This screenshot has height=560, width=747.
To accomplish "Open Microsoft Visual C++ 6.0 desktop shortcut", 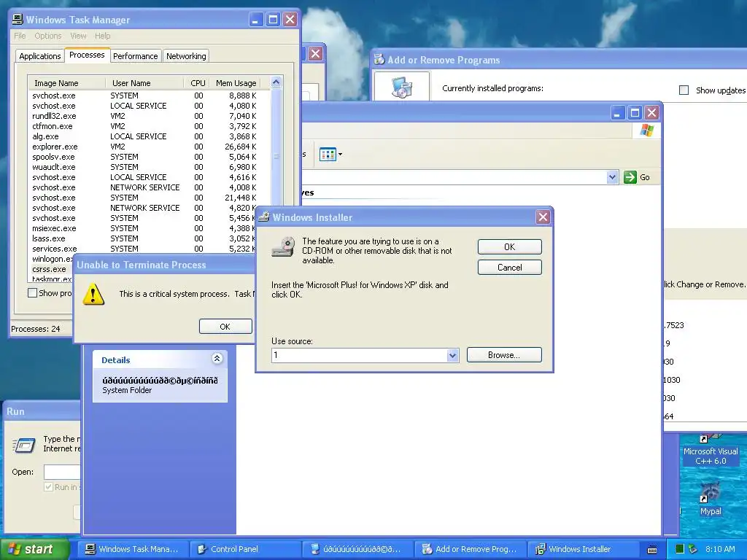I will pos(711,450).
